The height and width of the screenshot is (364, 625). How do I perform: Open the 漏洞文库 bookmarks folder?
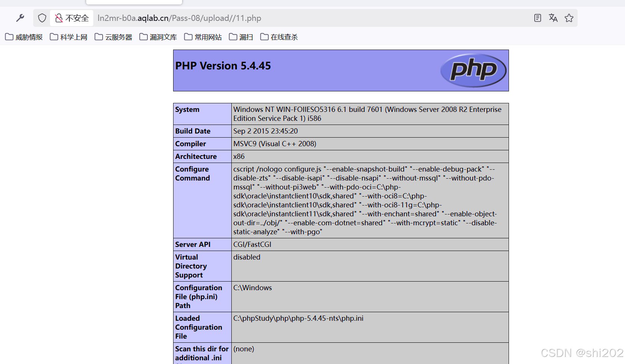(x=158, y=37)
